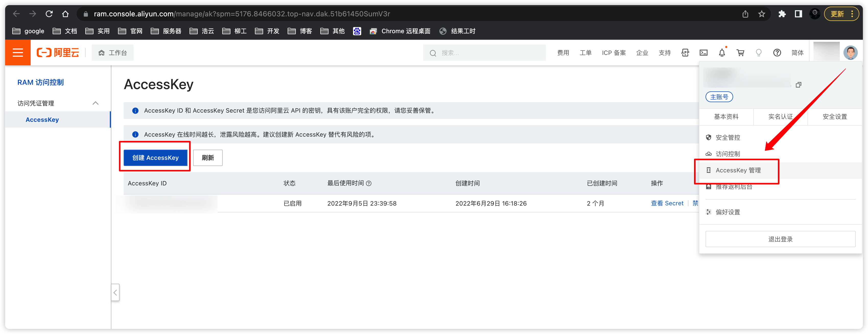Open the 结果工时 bookmark

click(458, 31)
